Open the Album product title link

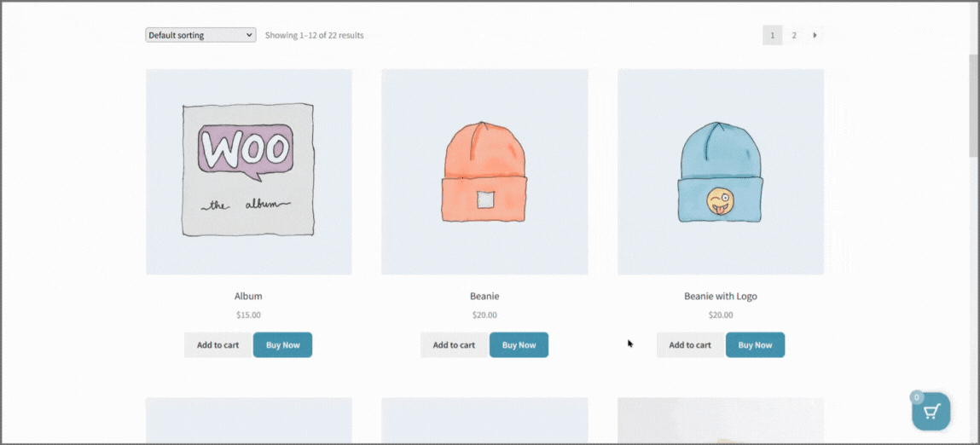click(x=248, y=297)
